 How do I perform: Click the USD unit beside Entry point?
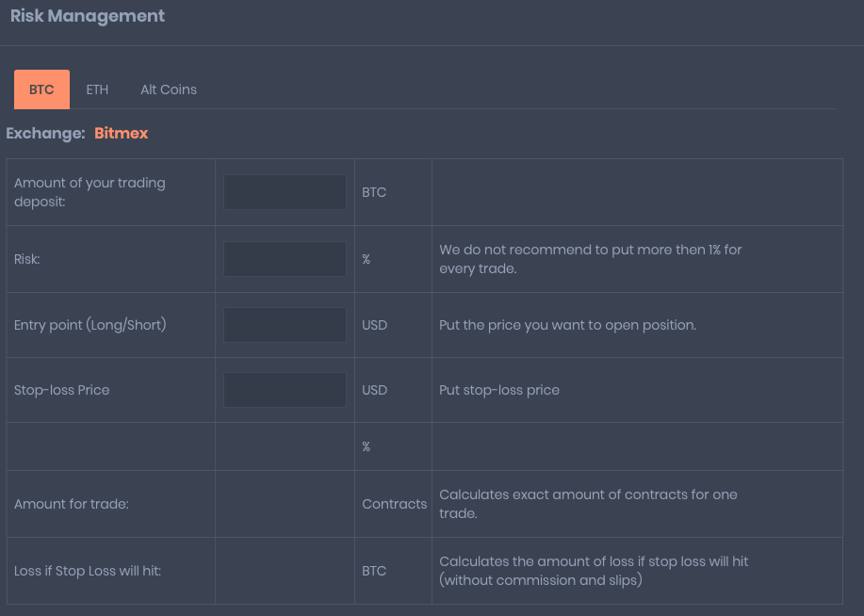pos(374,325)
